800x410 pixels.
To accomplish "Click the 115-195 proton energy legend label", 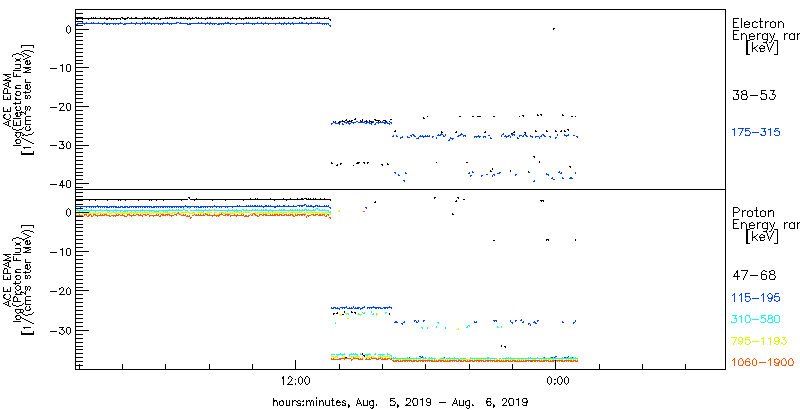I will 756,298.
